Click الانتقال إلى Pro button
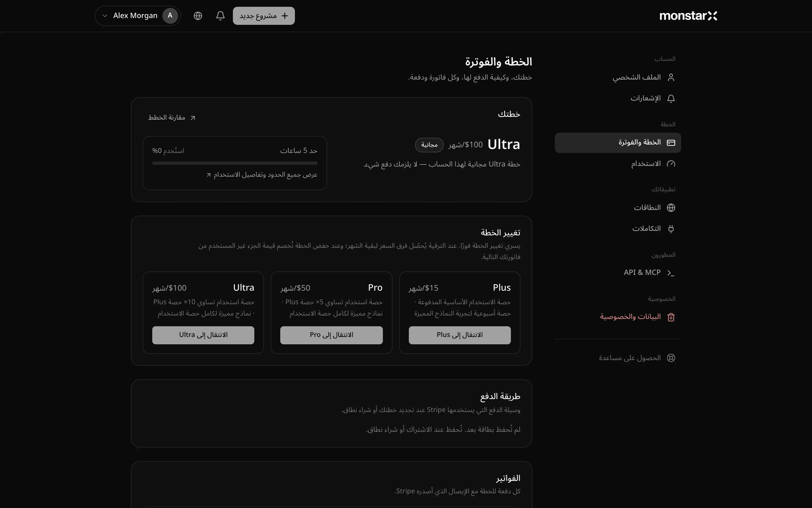This screenshot has width=812, height=508. (x=332, y=335)
